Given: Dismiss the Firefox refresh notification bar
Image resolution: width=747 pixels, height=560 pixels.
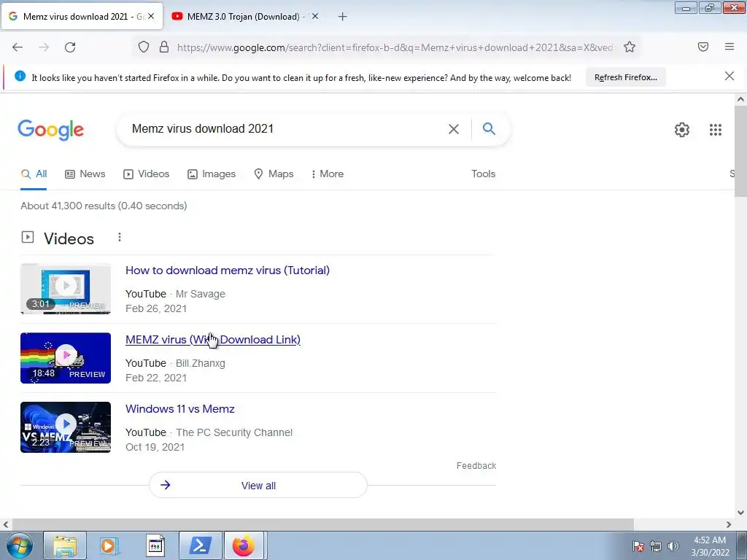Looking at the screenshot, I should click(x=729, y=76).
